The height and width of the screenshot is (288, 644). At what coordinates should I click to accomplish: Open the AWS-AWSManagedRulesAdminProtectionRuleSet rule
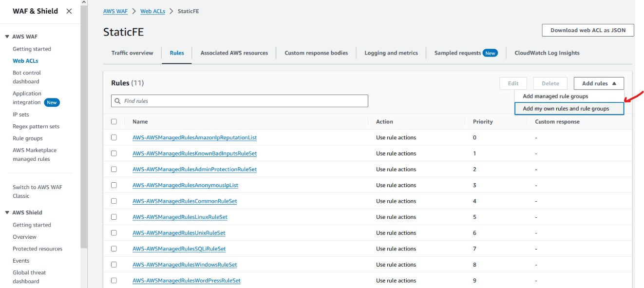194,169
